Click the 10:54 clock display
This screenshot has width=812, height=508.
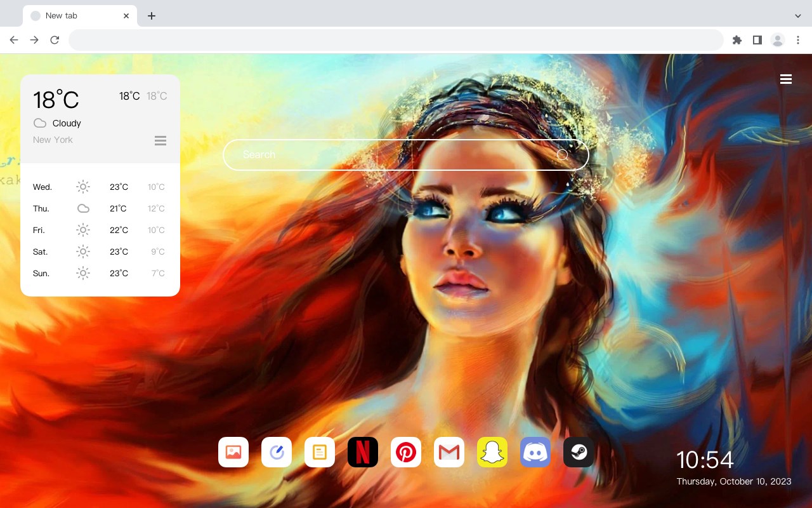(705, 460)
